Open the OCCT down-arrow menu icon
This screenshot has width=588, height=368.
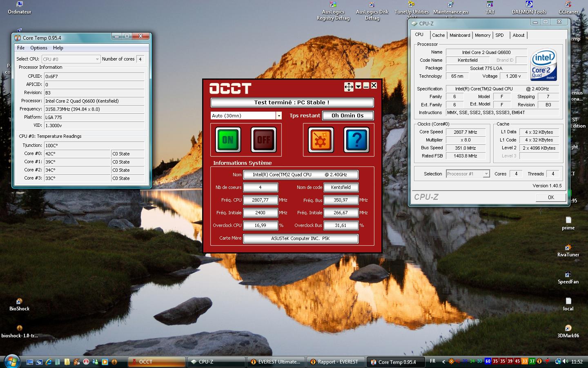(358, 86)
